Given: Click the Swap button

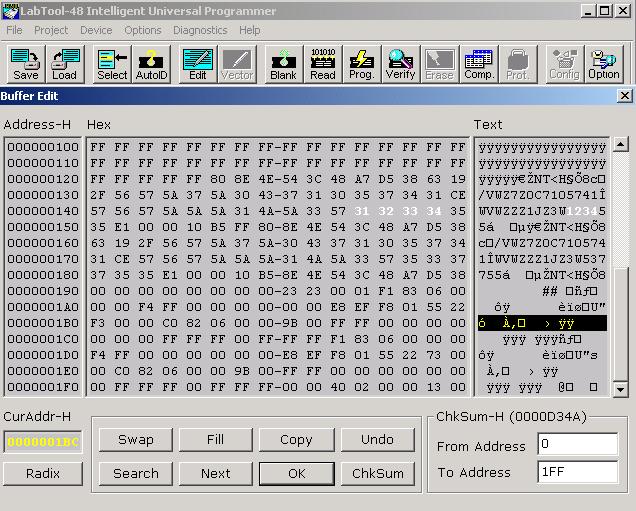Looking at the screenshot, I should tap(136, 440).
